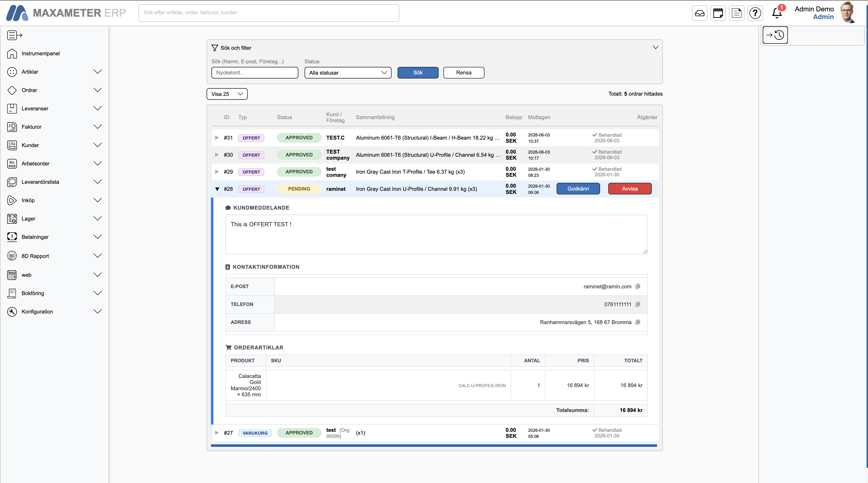Expand order row #31
The height and width of the screenshot is (483, 868).
(x=217, y=138)
